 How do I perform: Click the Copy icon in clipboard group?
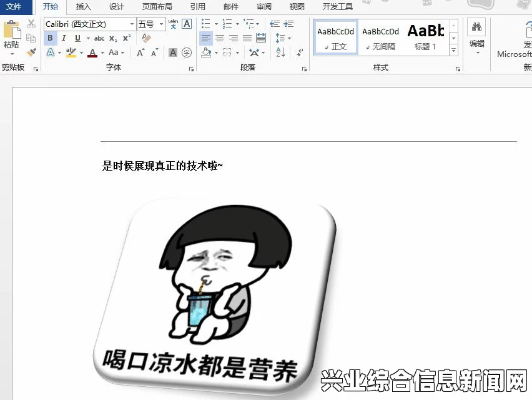click(x=31, y=37)
